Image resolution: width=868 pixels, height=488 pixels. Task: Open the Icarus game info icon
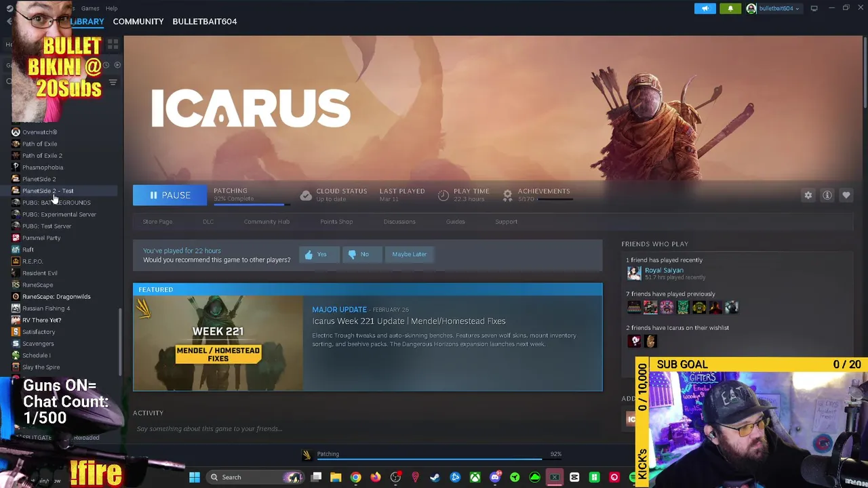point(827,195)
